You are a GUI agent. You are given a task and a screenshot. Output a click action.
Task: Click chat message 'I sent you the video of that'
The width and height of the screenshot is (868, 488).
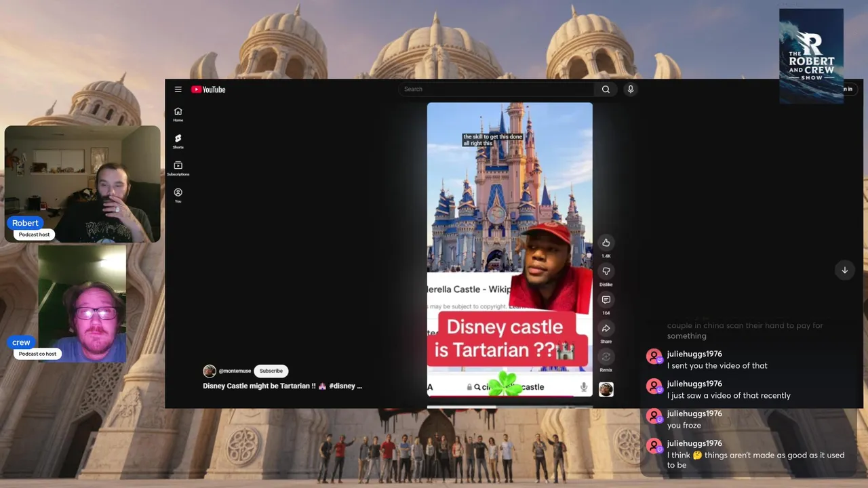(x=717, y=366)
